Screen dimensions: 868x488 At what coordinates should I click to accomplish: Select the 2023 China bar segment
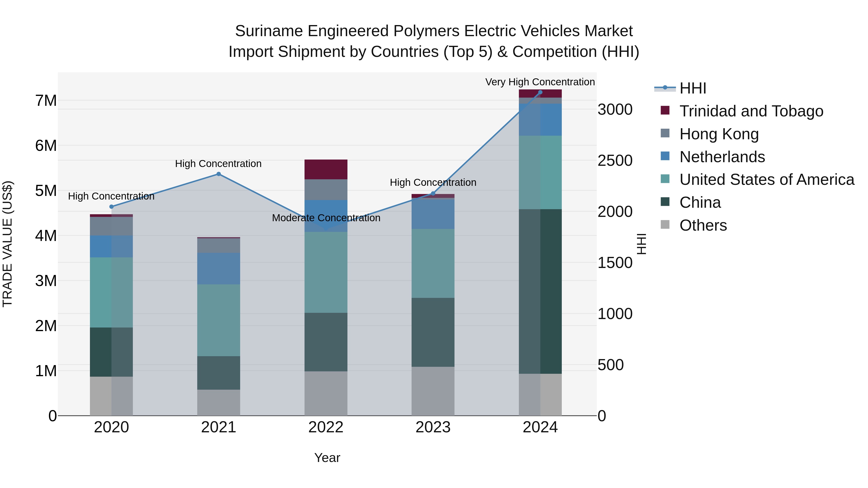click(x=433, y=332)
